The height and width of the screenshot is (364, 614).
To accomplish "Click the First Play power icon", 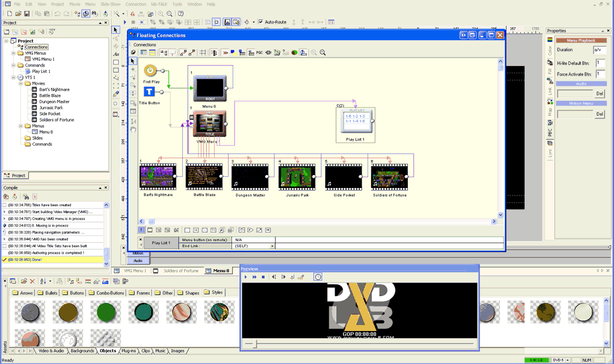I will 150,71.
